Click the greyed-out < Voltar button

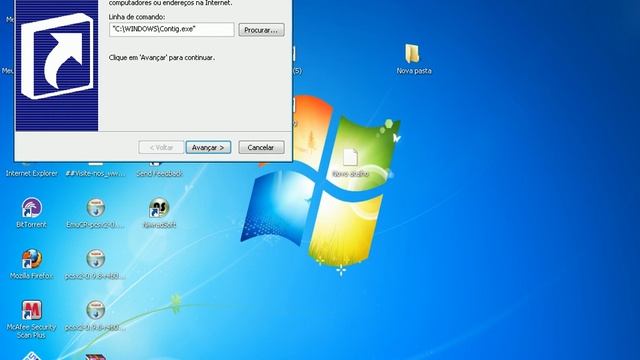(x=161, y=147)
